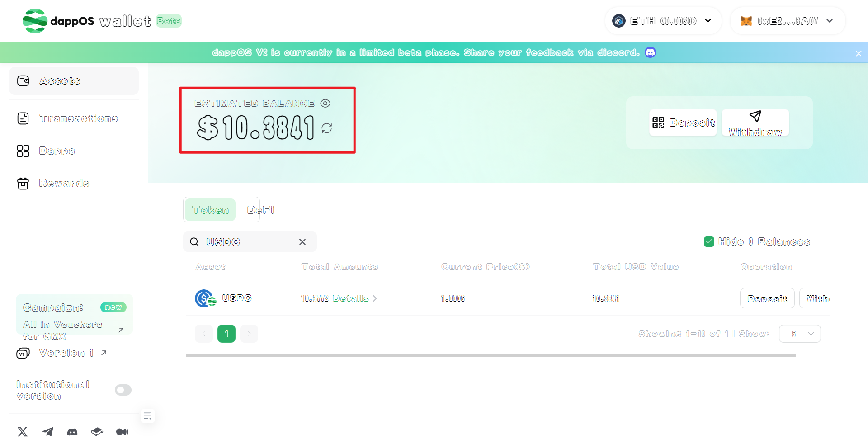Close the beta phase banner
Image resolution: width=868 pixels, height=444 pixels.
pos(859,53)
